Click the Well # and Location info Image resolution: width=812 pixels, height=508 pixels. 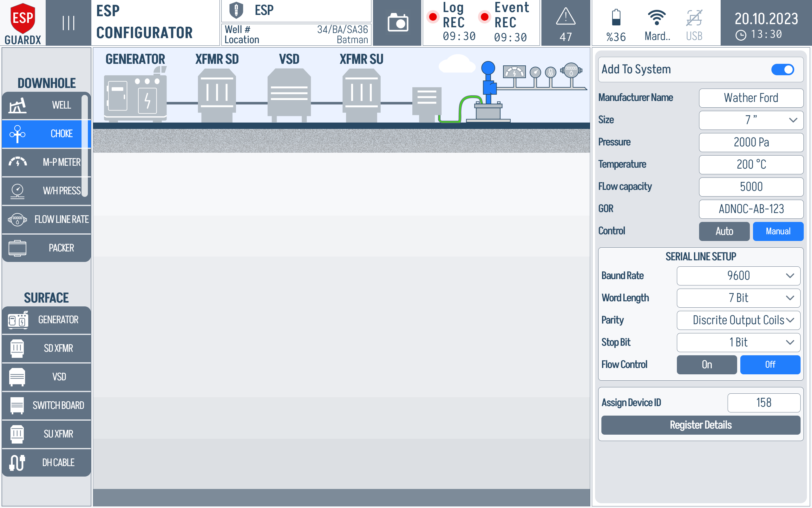click(296, 35)
